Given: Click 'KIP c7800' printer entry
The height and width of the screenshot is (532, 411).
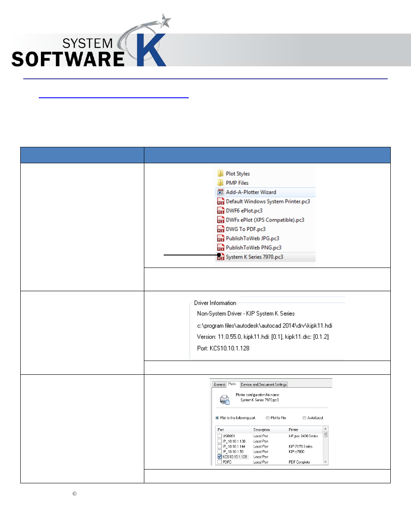Looking at the screenshot, I should (x=296, y=451).
